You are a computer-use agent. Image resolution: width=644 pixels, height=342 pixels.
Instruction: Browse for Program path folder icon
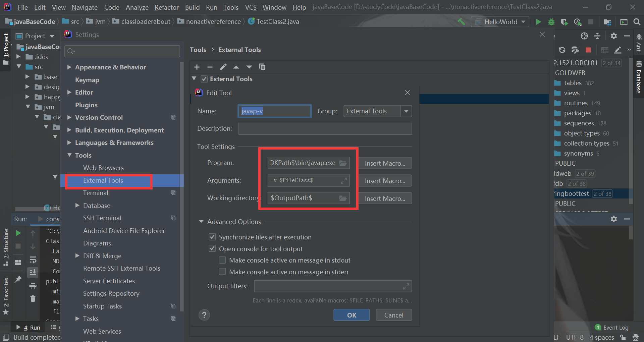[x=343, y=163]
